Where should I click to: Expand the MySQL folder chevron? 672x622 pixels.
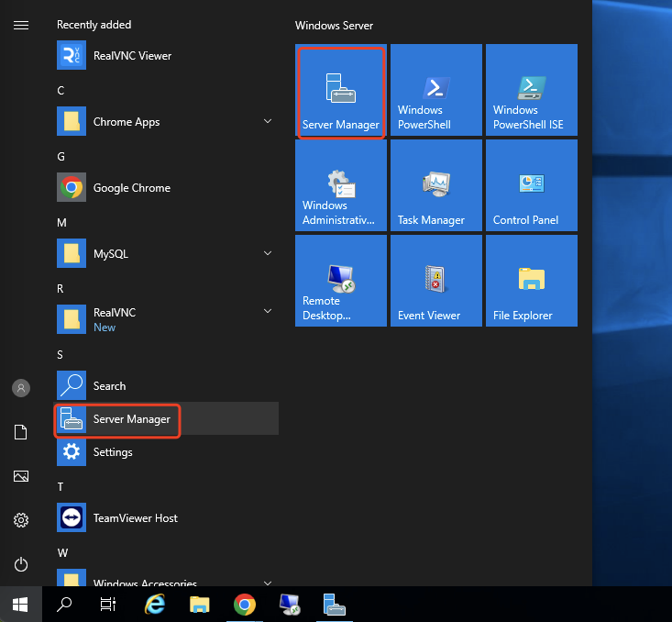point(268,253)
